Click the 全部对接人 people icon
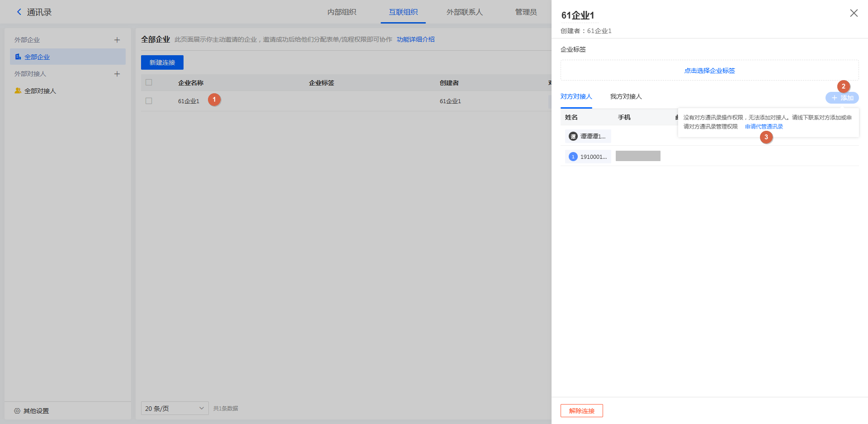This screenshot has height=424, width=868. 18,91
